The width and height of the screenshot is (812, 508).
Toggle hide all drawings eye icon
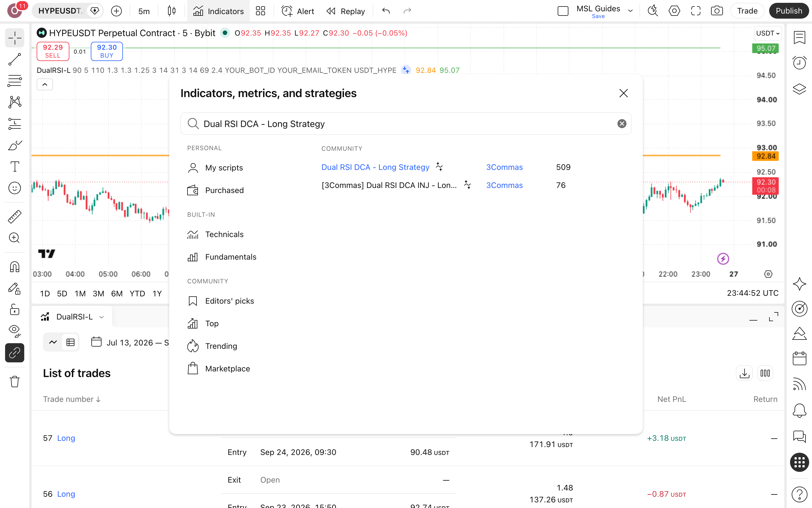[15, 331]
